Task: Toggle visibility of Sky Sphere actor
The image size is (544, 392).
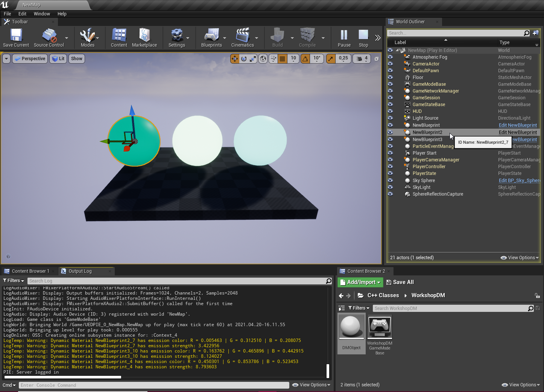Action: 390,181
